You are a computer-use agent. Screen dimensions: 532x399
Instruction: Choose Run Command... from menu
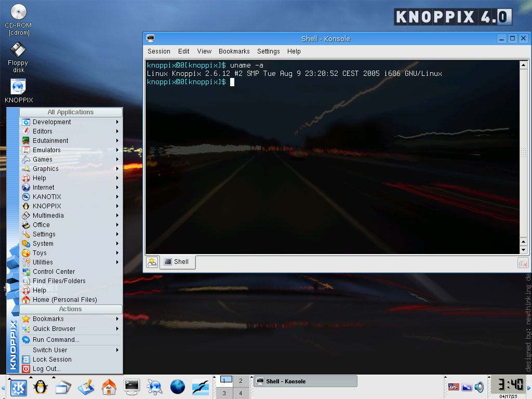pyautogui.click(x=71, y=340)
